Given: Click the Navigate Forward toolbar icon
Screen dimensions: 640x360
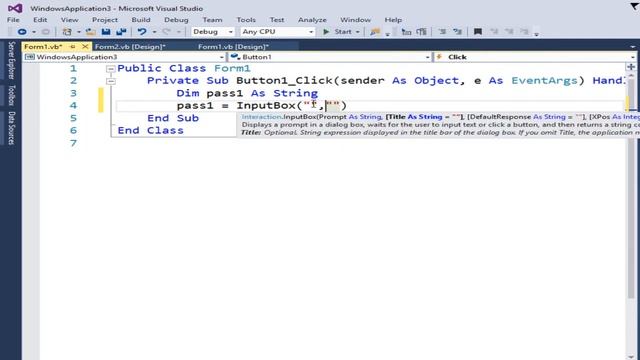Looking at the screenshot, I should [x=46, y=31].
